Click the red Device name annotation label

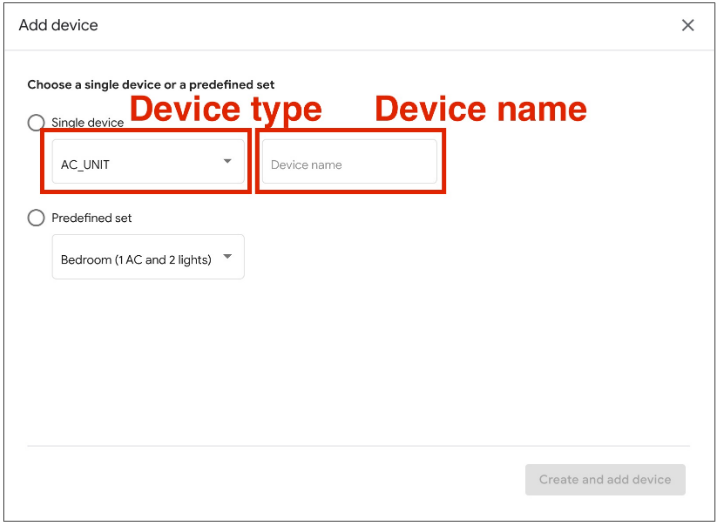coord(480,109)
